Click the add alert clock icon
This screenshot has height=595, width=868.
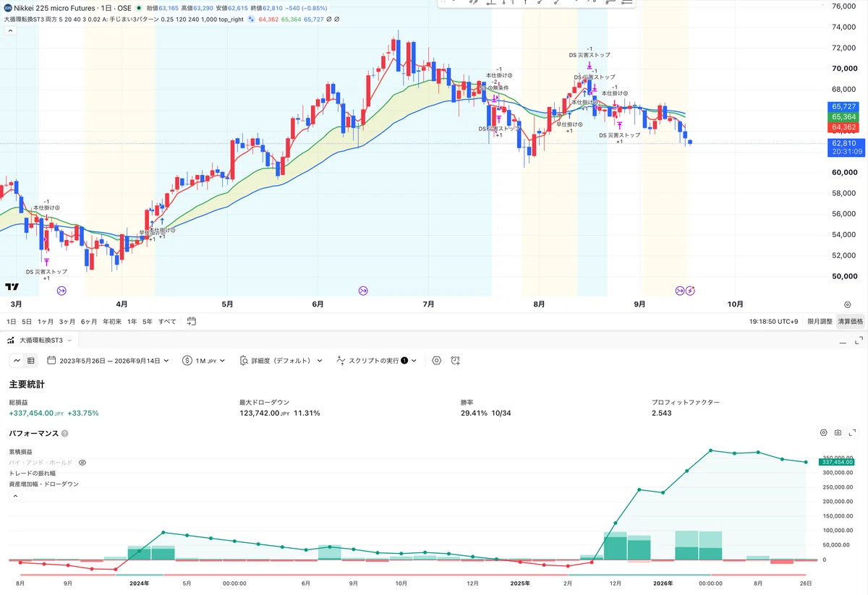(x=455, y=360)
